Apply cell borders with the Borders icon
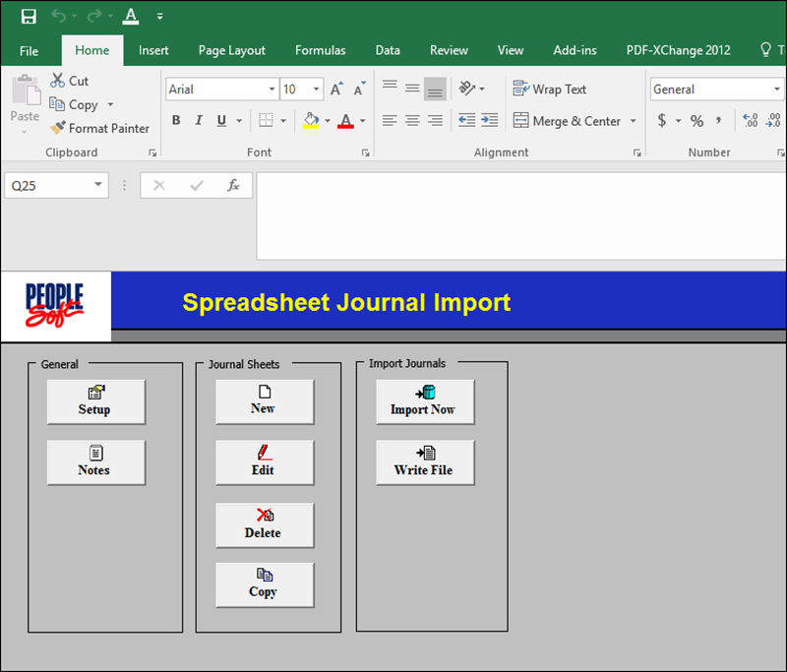The width and height of the screenshot is (787, 672). point(266,120)
